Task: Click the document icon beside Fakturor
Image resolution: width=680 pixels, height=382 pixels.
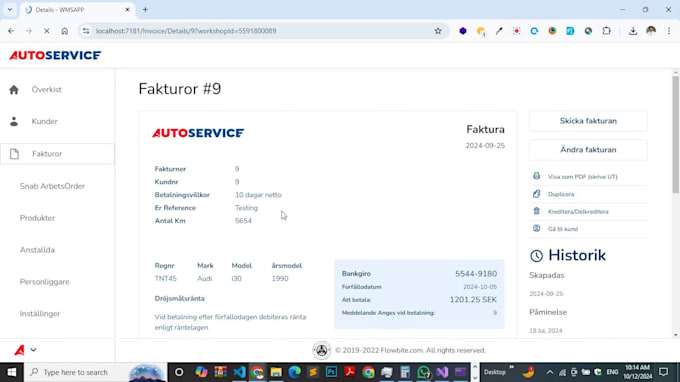Action: pyautogui.click(x=14, y=153)
